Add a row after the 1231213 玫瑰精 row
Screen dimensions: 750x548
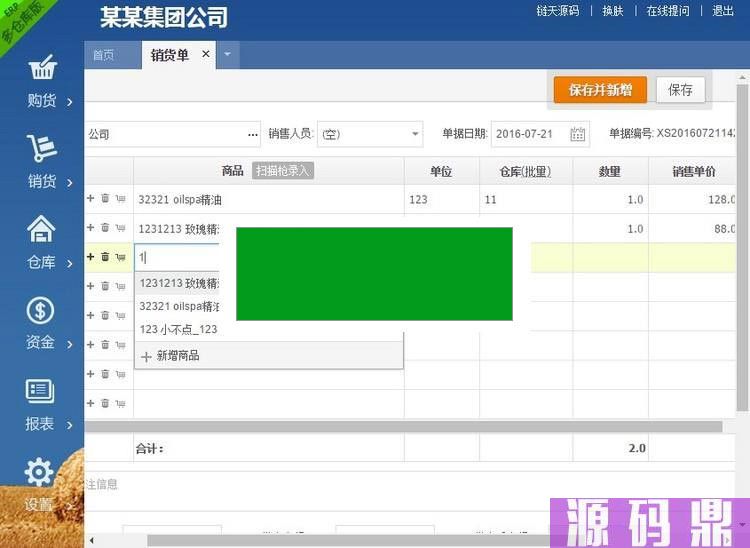coord(90,228)
